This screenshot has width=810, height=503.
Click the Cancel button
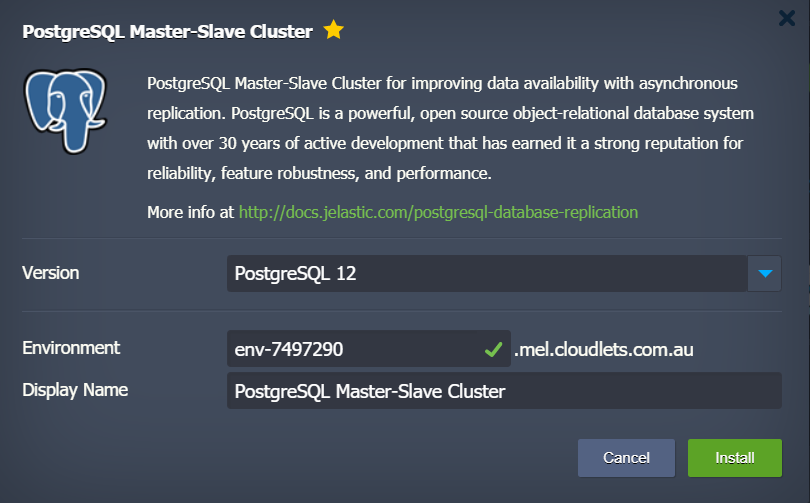tap(626, 458)
